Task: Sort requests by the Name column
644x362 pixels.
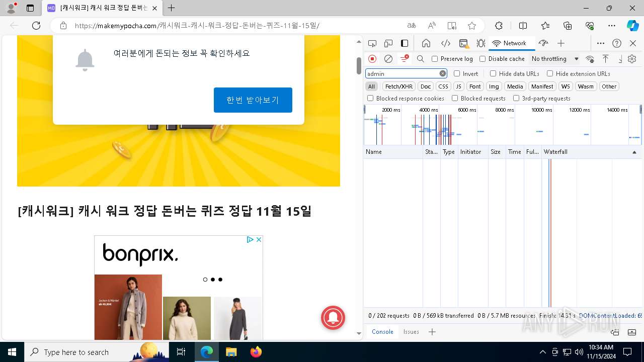Action: pyautogui.click(x=393, y=152)
